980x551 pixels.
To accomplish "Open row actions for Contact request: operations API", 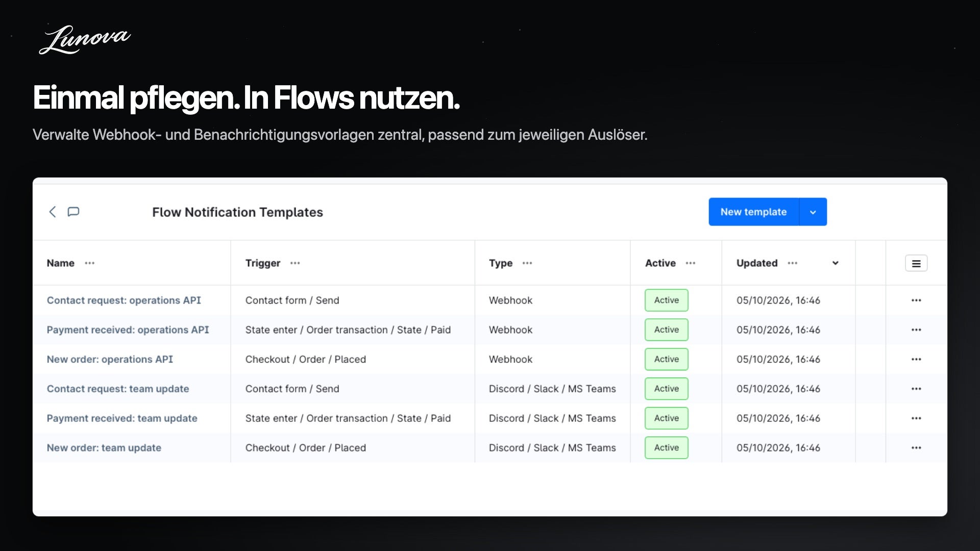I will click(916, 300).
